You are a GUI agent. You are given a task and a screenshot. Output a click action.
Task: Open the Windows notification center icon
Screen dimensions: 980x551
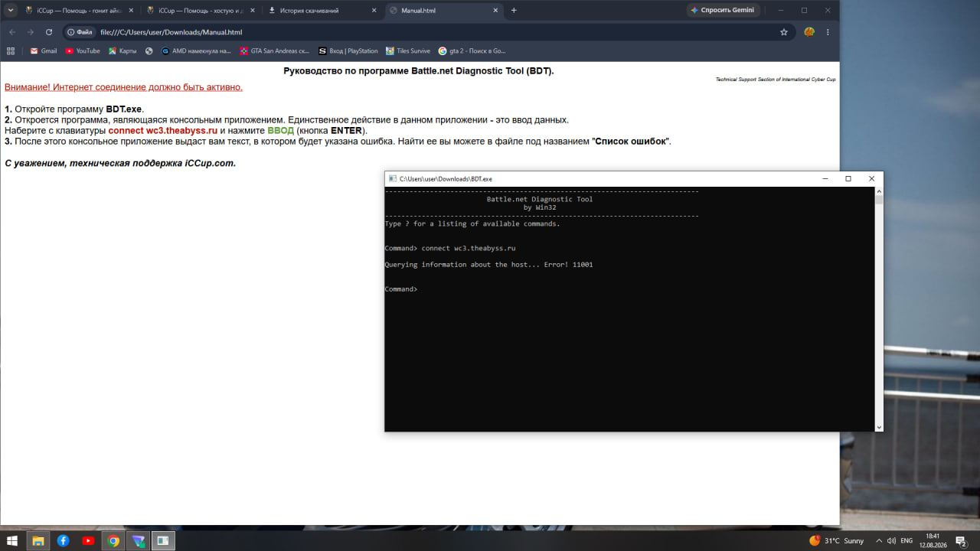(x=960, y=541)
